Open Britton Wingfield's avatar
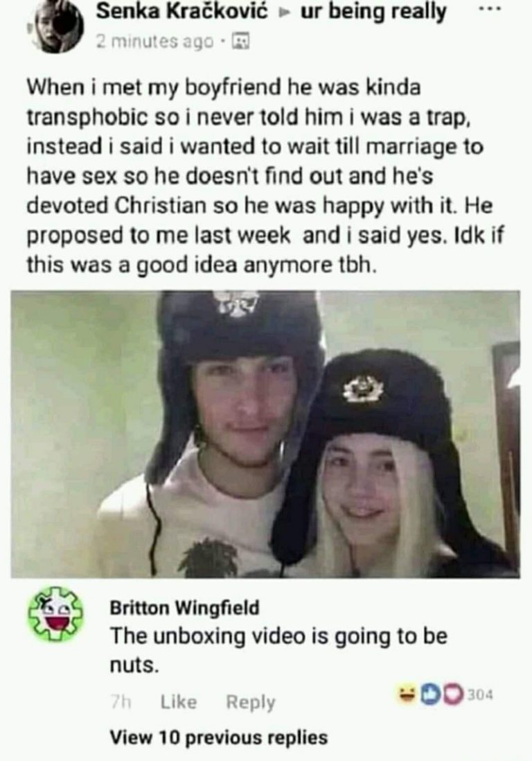Viewport: 532px width, 761px height. (55, 614)
